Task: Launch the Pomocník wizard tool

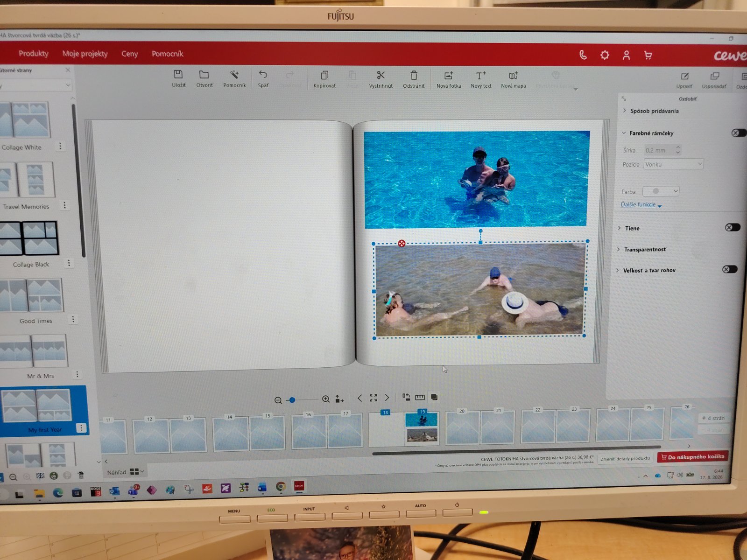Action: click(x=234, y=78)
